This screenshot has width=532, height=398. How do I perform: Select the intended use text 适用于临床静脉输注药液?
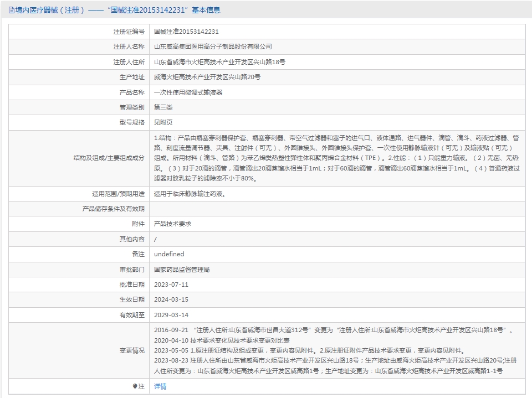(190, 194)
